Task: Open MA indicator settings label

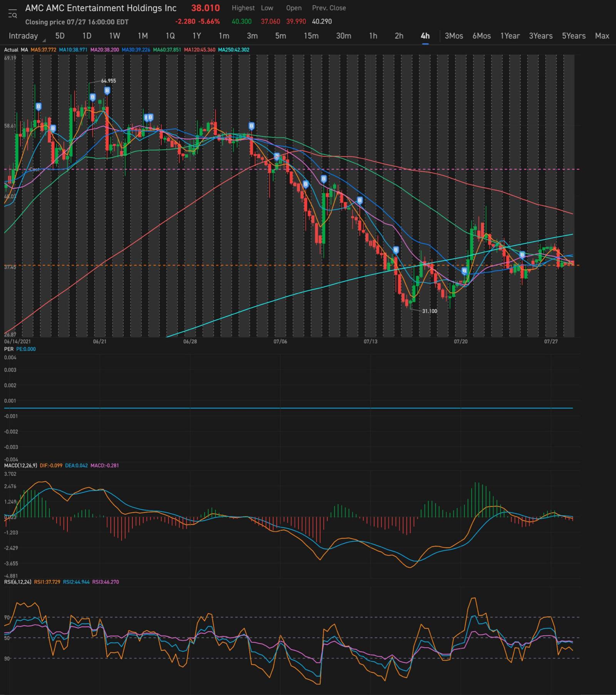Action: point(24,50)
